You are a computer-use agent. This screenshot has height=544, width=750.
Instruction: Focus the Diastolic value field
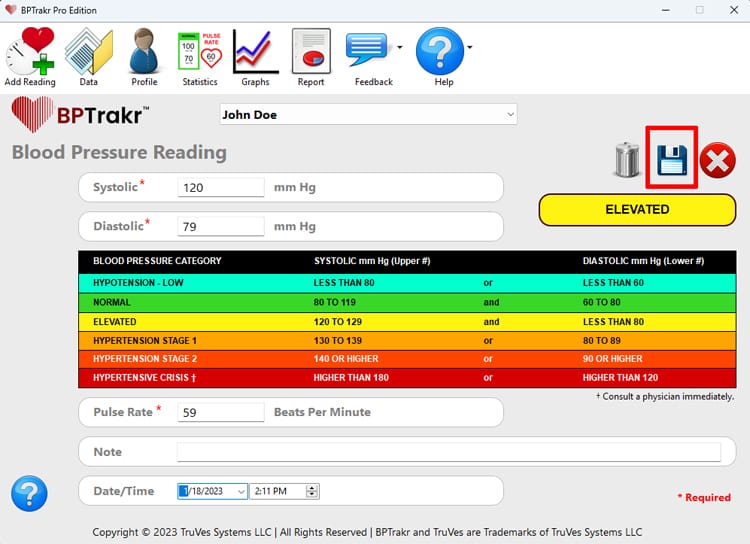(220, 227)
